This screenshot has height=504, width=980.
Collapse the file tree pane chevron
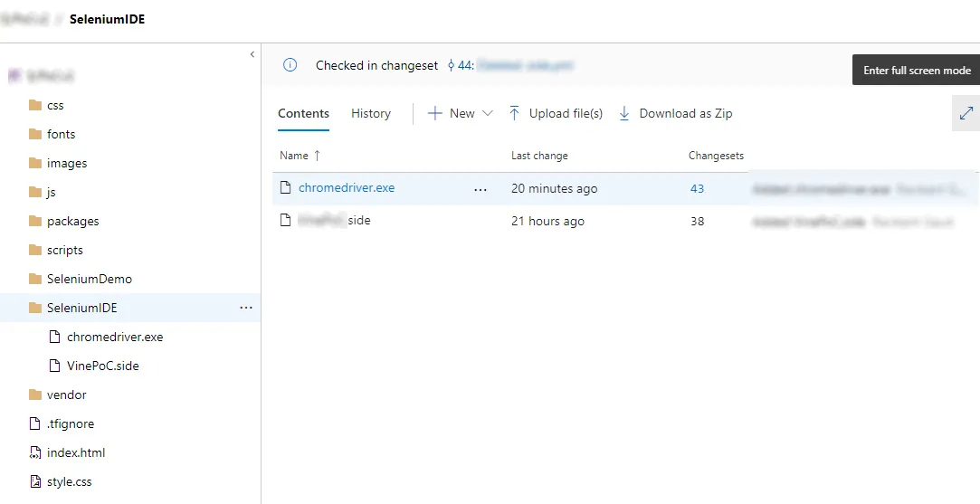252,55
